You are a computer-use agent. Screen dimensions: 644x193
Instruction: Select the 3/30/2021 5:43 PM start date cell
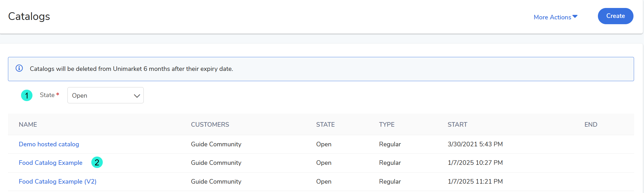pos(475,144)
